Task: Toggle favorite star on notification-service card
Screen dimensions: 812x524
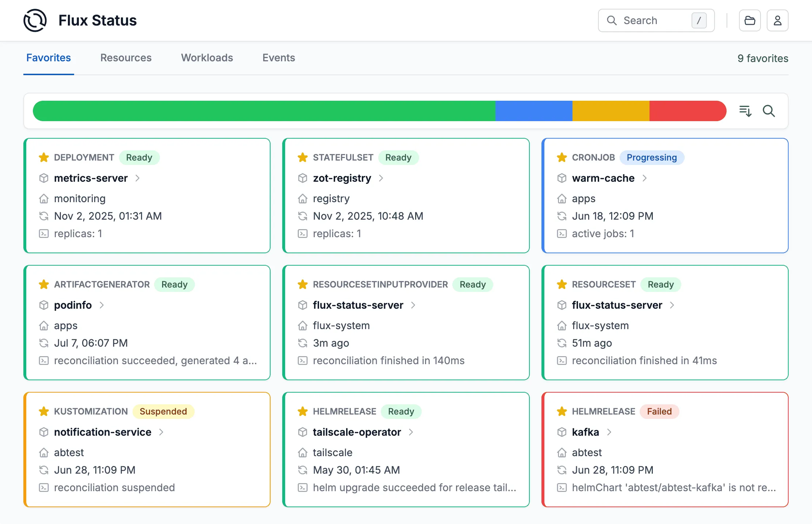Action: point(44,411)
